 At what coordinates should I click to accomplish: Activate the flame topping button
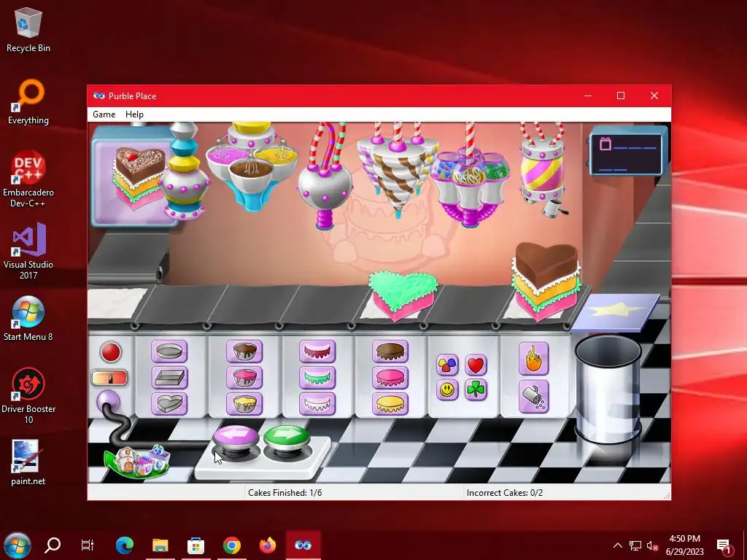click(x=533, y=359)
